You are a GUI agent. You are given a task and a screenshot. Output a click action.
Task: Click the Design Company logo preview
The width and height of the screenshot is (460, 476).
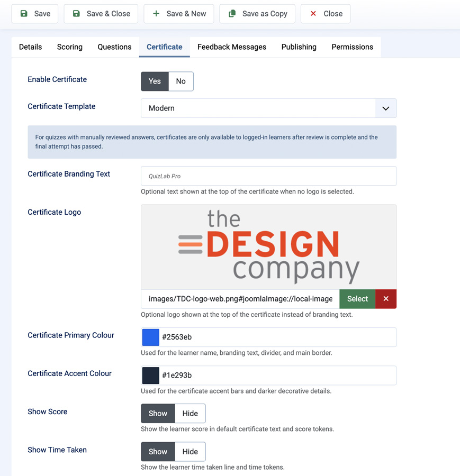(268, 247)
